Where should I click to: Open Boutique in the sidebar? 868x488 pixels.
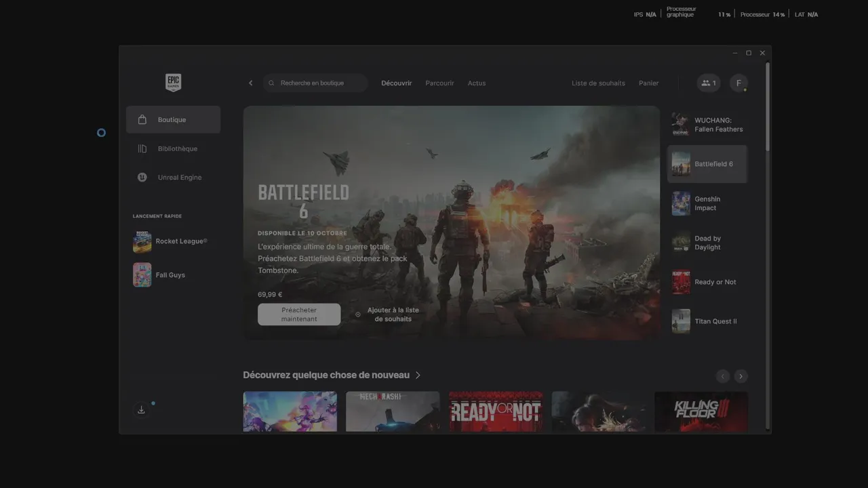[173, 119]
